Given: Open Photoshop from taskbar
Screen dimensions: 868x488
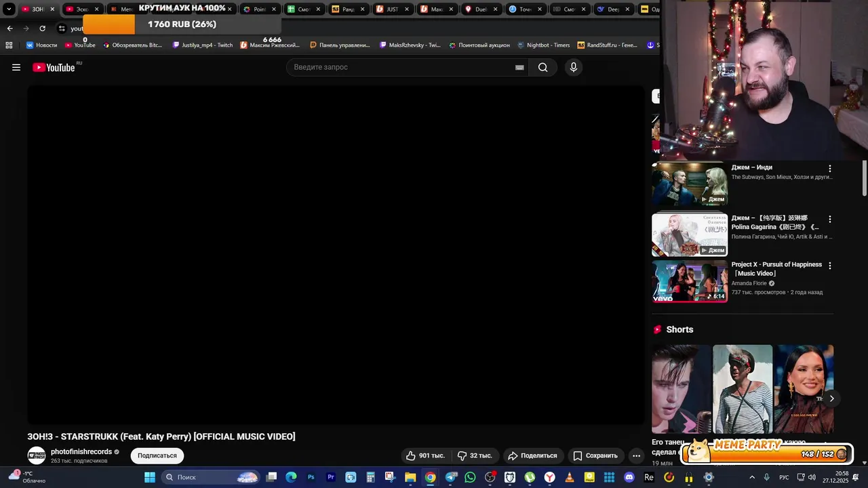Looking at the screenshot, I should pos(311,477).
